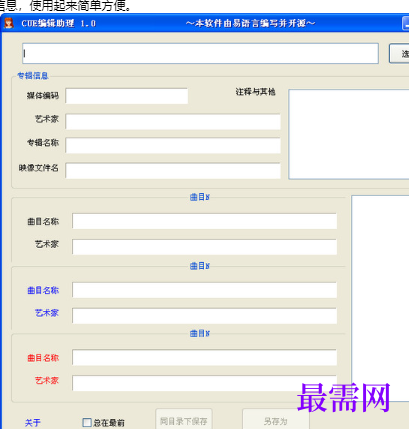This screenshot has height=429, width=409.
Task: Focus the black-labeled 曲目名称 field
Action: tap(205, 221)
